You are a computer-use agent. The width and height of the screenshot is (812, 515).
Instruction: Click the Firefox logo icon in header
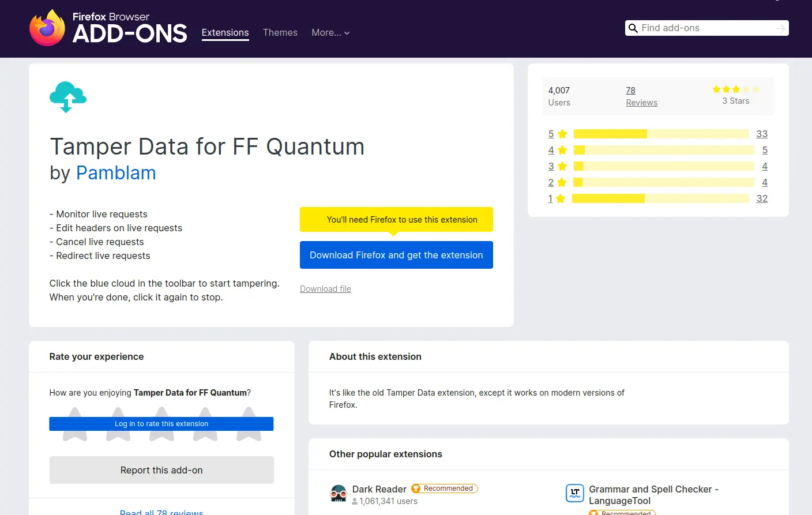pyautogui.click(x=47, y=28)
